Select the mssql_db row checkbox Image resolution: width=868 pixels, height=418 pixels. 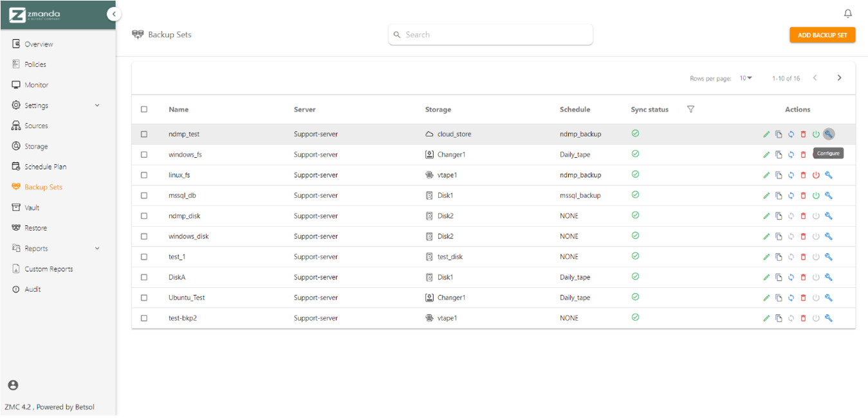[x=144, y=195]
